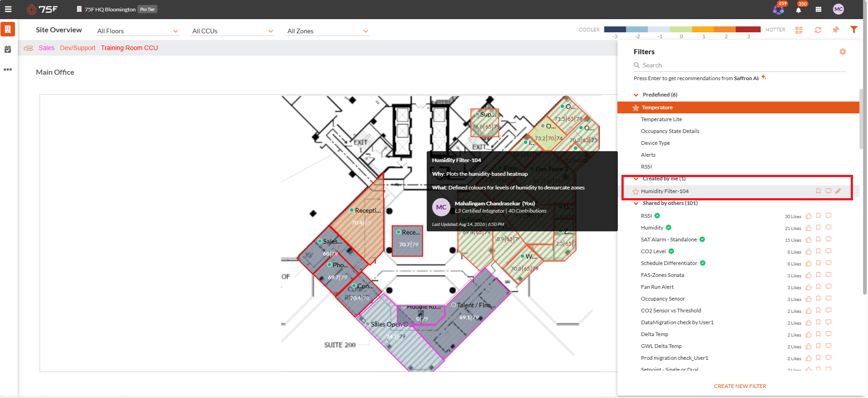Viewport: 868px width, 398px height.
Task: Open the MC user profile avatar
Action: 838,9
